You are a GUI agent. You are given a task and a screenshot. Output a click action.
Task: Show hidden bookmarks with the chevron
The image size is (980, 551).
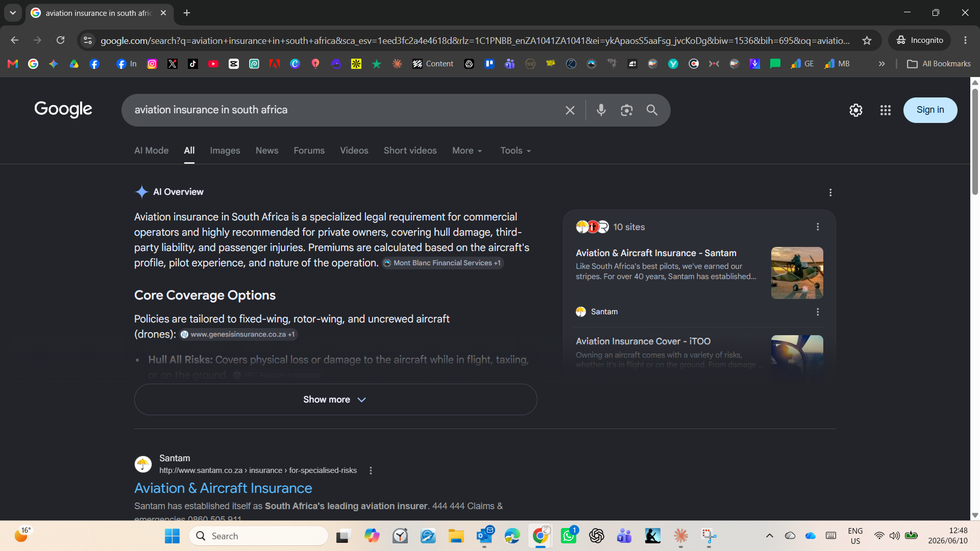[x=881, y=64]
